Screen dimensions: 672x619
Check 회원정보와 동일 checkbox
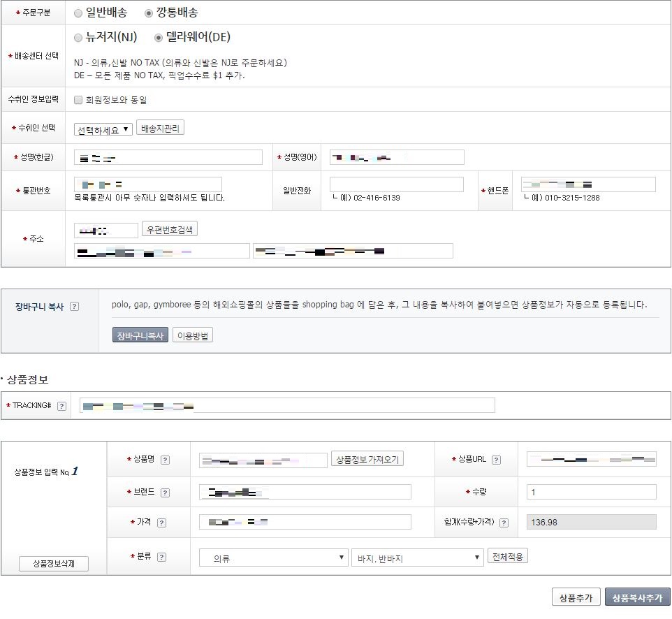pyautogui.click(x=78, y=100)
